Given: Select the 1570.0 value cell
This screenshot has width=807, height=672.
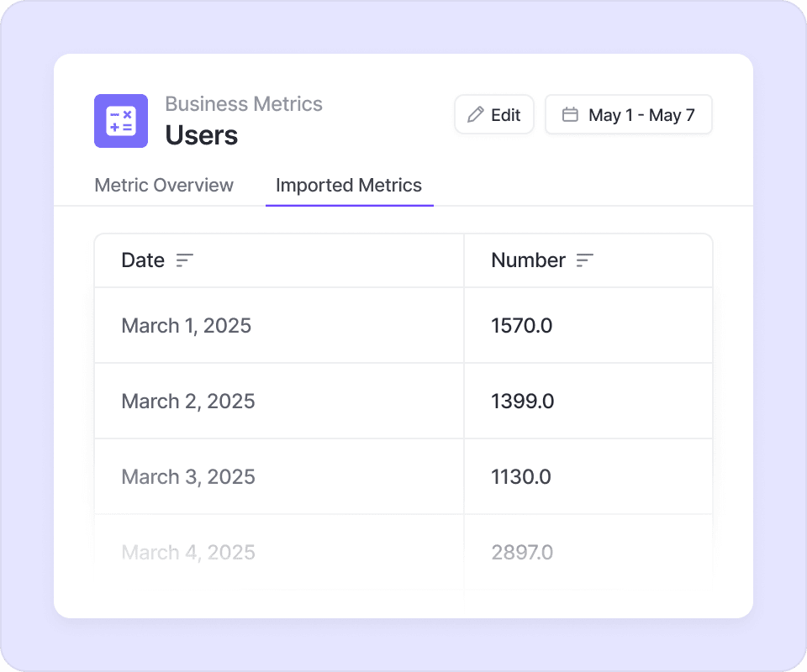Looking at the screenshot, I should click(522, 326).
